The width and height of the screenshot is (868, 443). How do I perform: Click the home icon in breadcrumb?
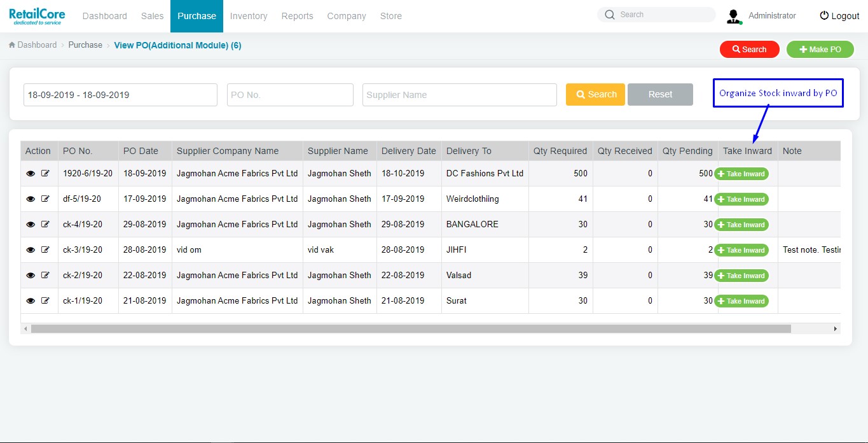point(12,45)
